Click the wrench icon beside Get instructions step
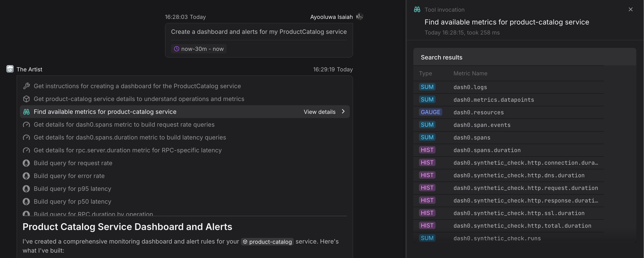 click(26, 86)
